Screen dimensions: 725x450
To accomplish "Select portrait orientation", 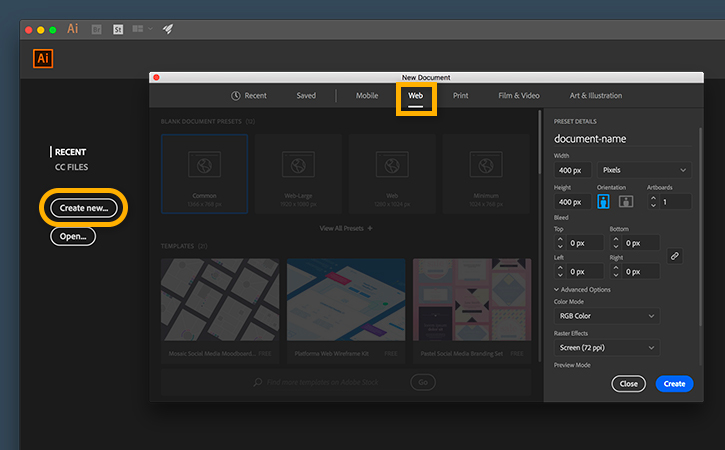I will click(x=603, y=201).
